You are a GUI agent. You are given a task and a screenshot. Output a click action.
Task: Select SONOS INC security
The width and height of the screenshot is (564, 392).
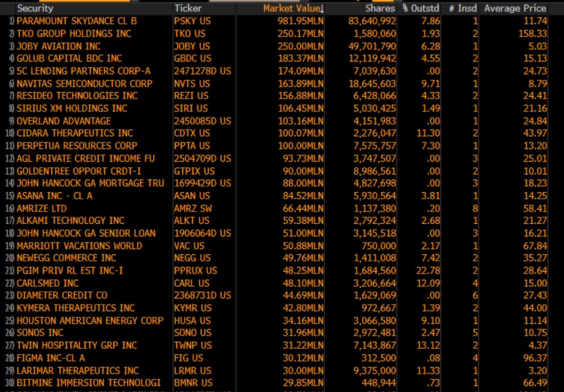click(40, 333)
